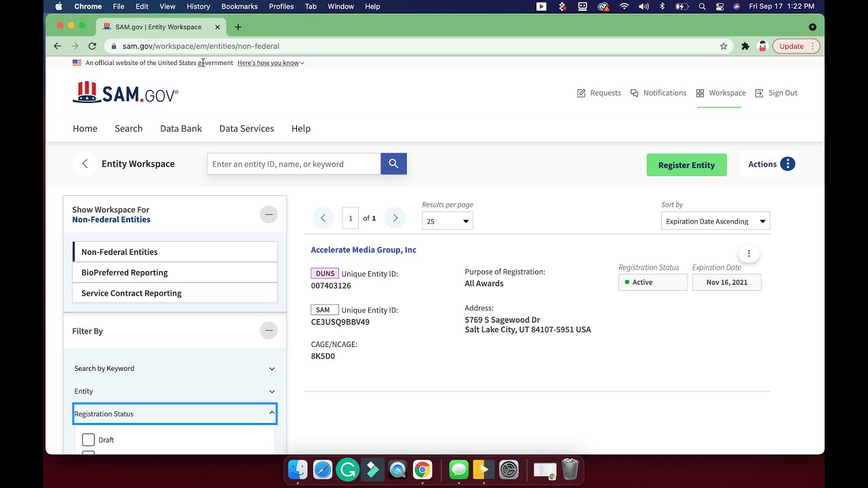This screenshot has width=868, height=488.
Task: Open Search navigation item
Action: 128,128
